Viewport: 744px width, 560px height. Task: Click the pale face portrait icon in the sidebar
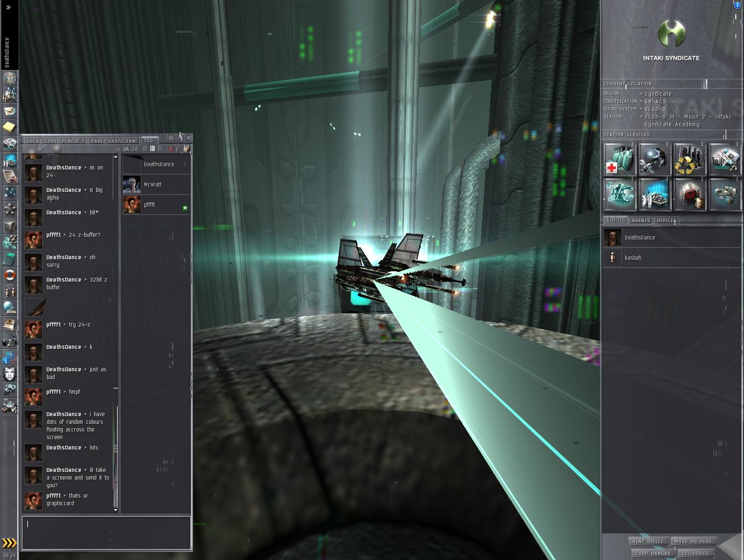(9, 374)
